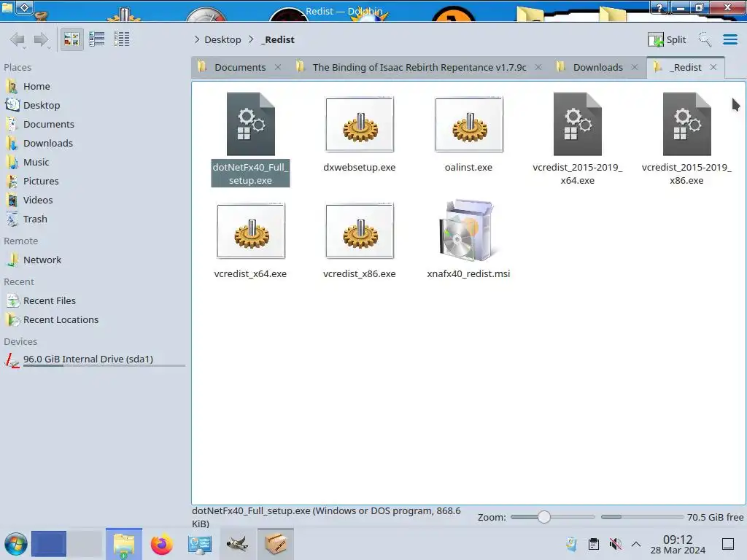Click the window help question-mark button
The height and width of the screenshot is (560, 747).
pos(659,7)
